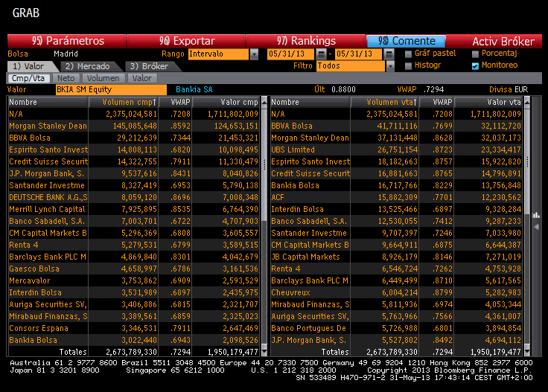Select Consors Espana row

pos(134,328)
